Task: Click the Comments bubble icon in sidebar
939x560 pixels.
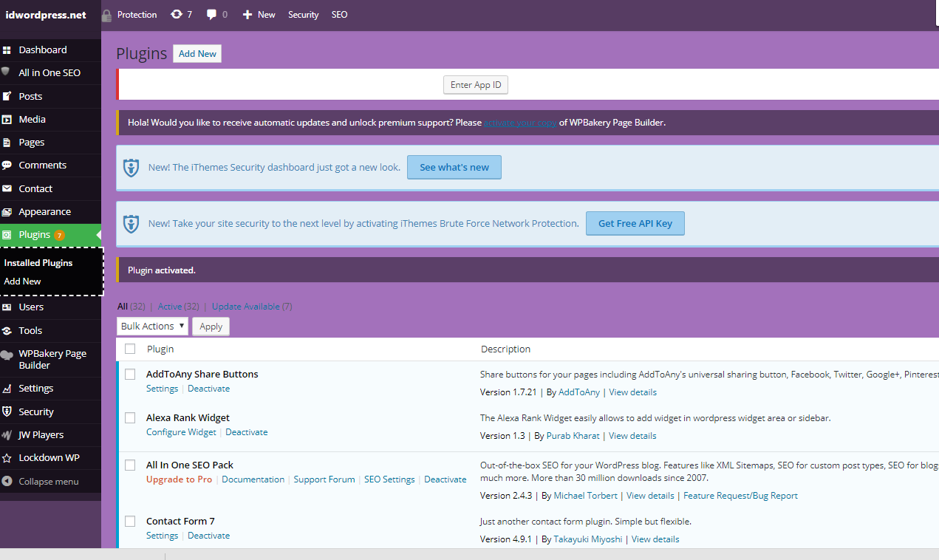Action: point(7,165)
